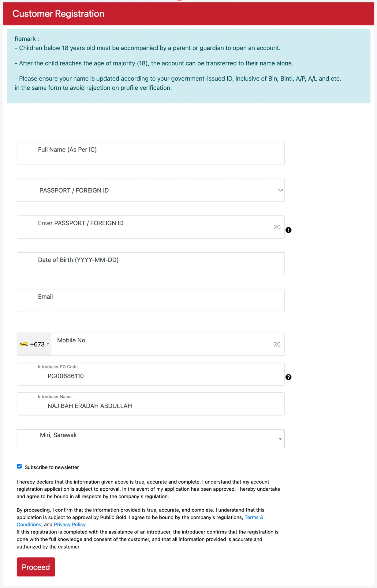
Task: Open the Miri, Sarawak branch dropdown
Action: pos(151,439)
